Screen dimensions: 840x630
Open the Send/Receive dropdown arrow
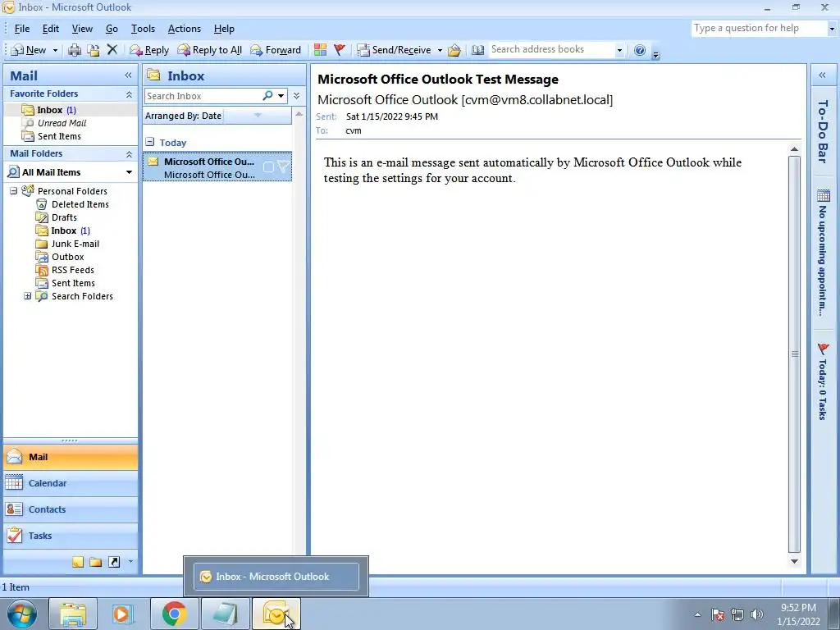tap(440, 50)
